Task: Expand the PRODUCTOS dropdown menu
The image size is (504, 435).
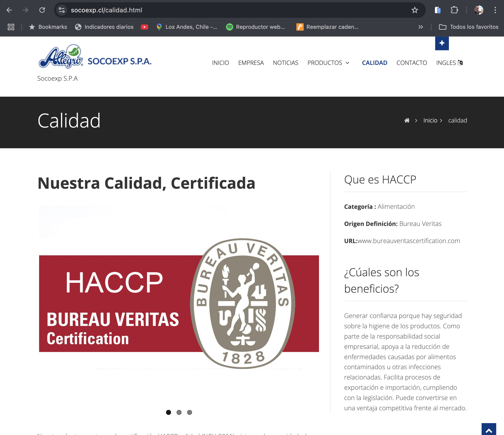Action: click(x=328, y=63)
